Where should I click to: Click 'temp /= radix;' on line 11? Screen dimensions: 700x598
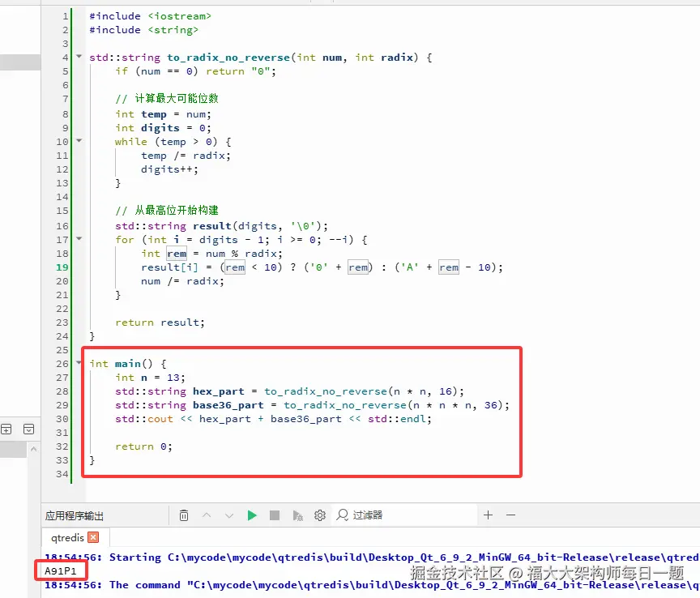click(186, 156)
